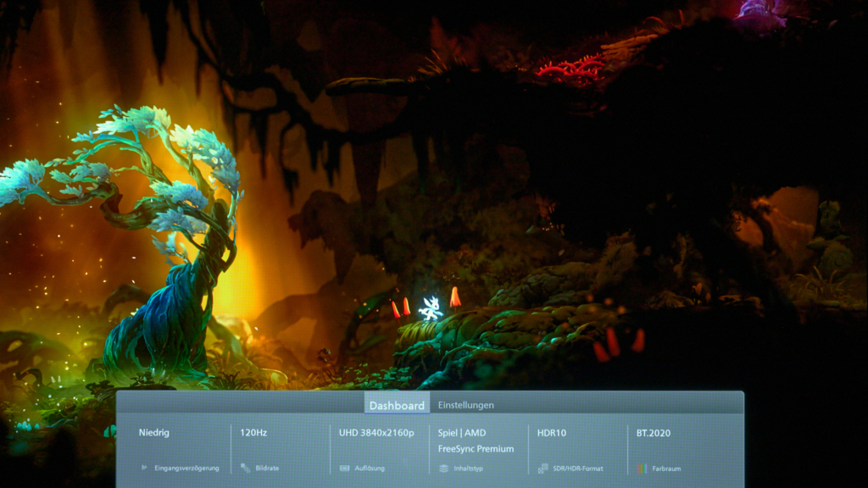Viewport: 868px width, 488px height.
Task: Click the Bildrate icon
Action: coord(245,468)
